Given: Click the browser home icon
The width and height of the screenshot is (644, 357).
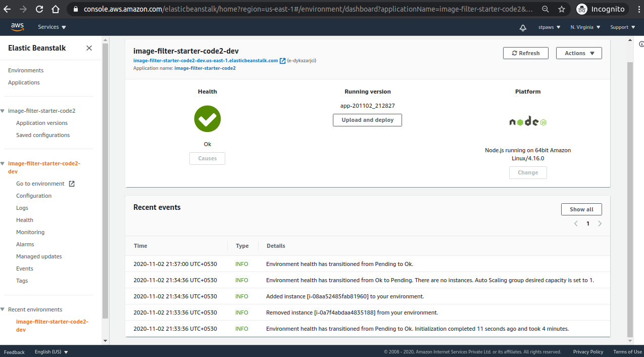Looking at the screenshot, I should coord(56,9).
